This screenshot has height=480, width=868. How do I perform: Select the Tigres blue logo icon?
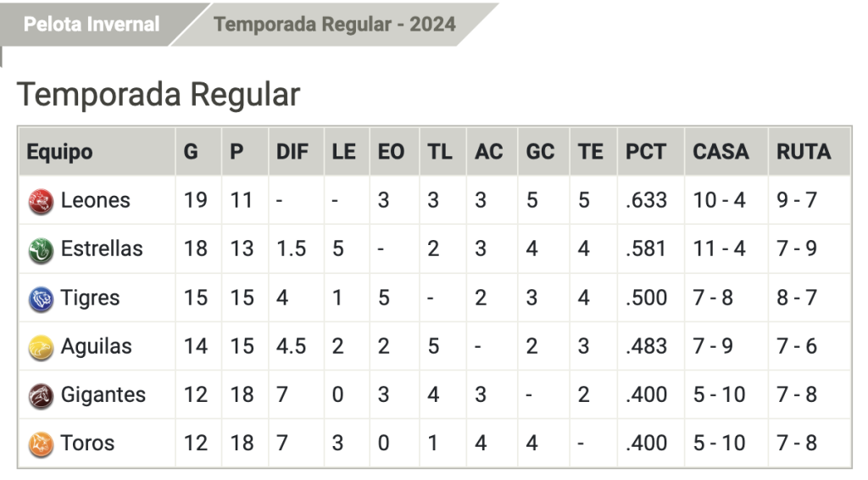[41, 299]
